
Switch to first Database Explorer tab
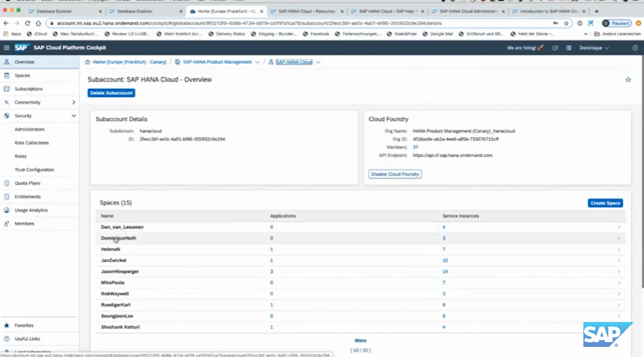click(x=64, y=11)
